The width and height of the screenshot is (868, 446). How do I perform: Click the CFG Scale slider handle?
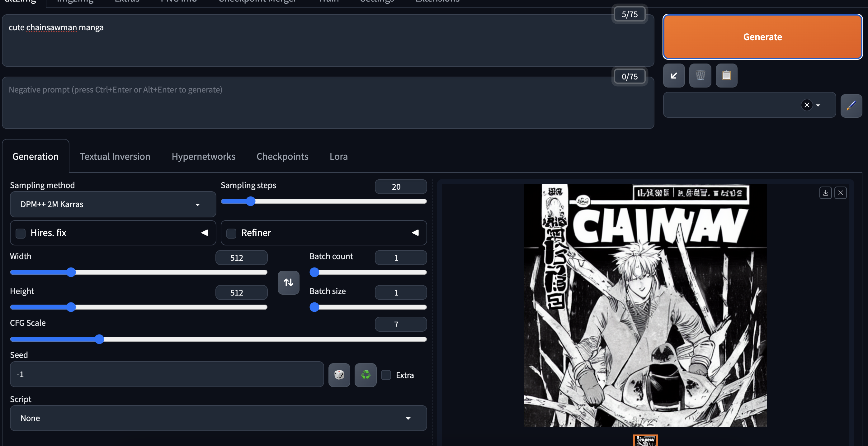[x=99, y=339]
